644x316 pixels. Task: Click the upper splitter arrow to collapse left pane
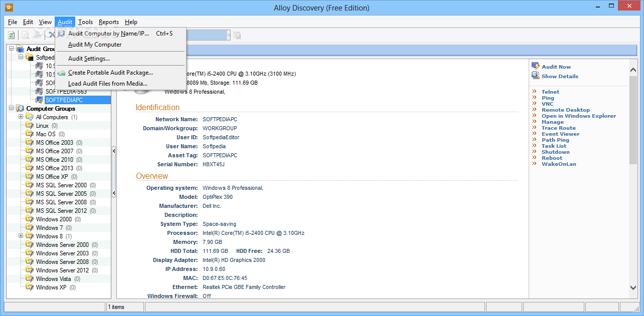(114, 151)
